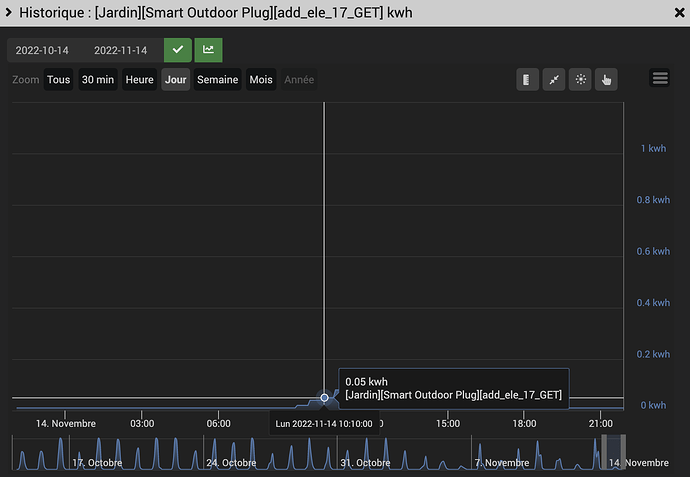Select the Jour zoom range
690x477 pixels.
(x=176, y=80)
